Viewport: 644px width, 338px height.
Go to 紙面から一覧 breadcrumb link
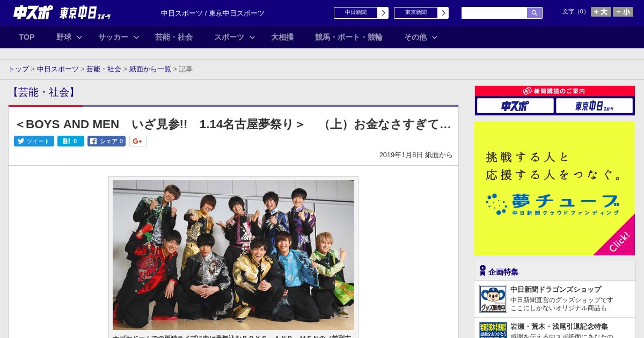pyautogui.click(x=150, y=69)
